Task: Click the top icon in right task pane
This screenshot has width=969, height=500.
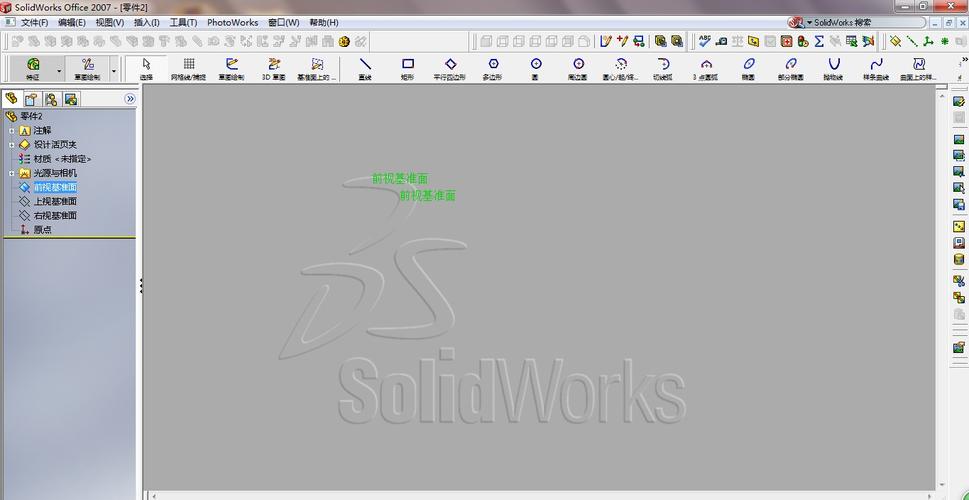Action: 958,101
